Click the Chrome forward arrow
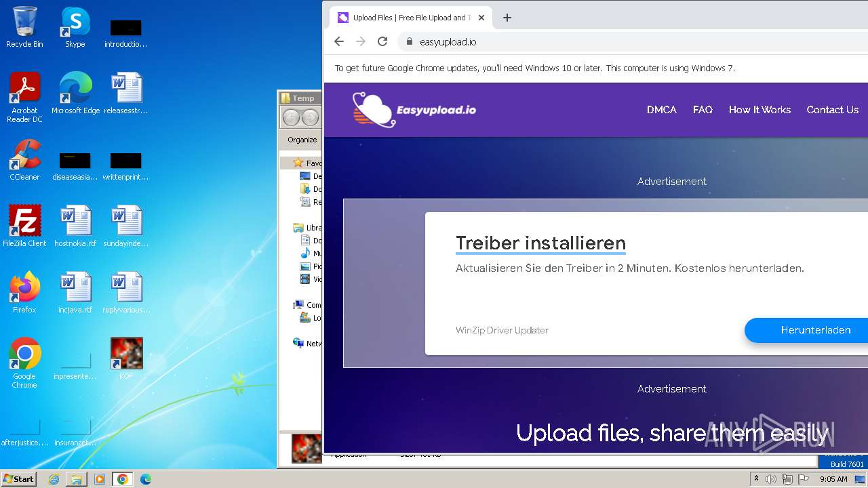The width and height of the screenshot is (868, 488). [361, 41]
